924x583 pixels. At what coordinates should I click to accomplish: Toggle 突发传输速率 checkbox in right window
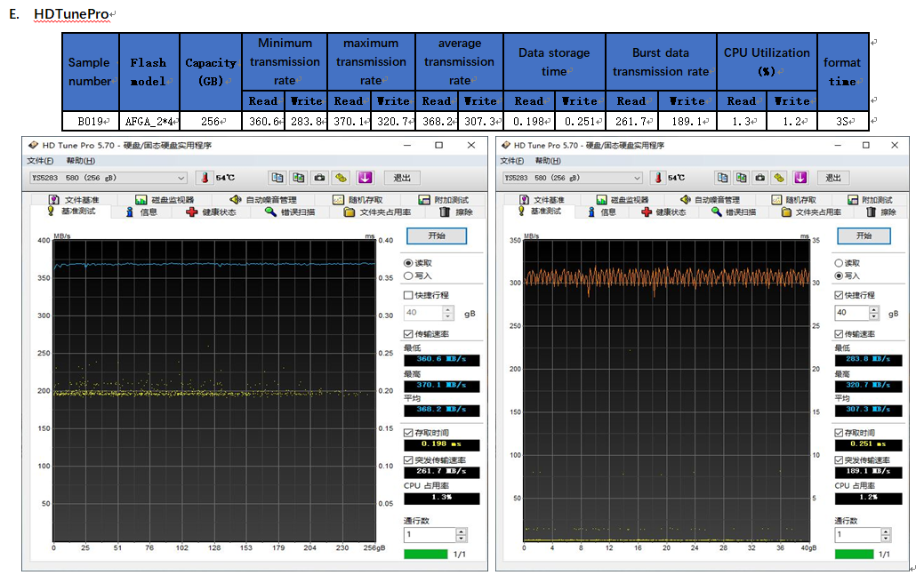(x=839, y=460)
